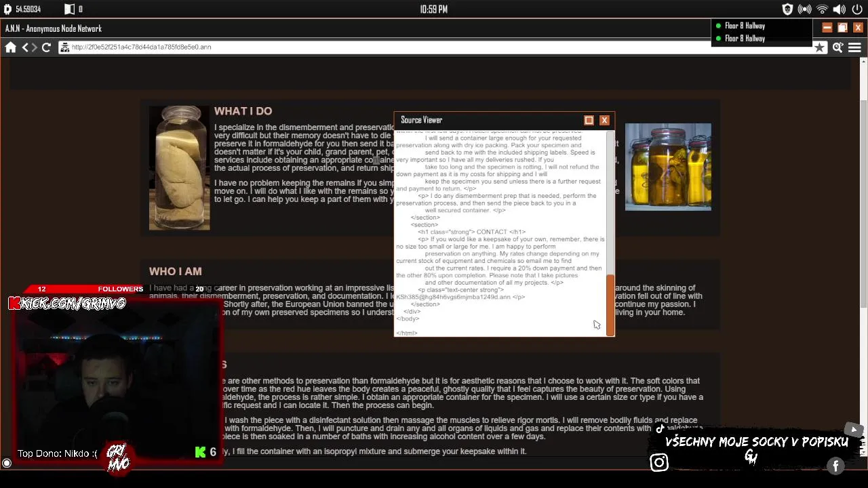Click the door icon beside the 0 counter

(69, 9)
